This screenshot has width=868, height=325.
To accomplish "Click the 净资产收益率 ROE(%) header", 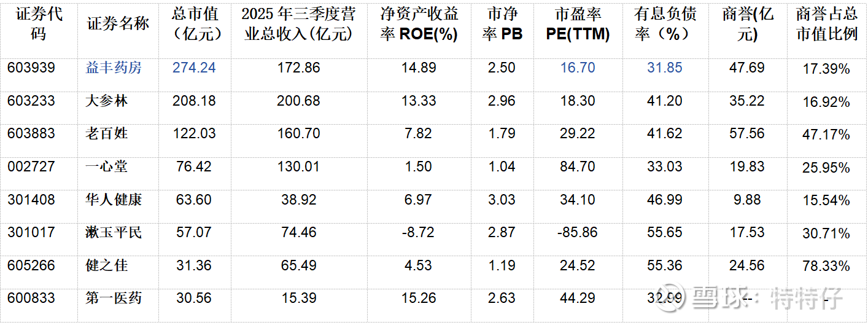I will click(x=419, y=23).
